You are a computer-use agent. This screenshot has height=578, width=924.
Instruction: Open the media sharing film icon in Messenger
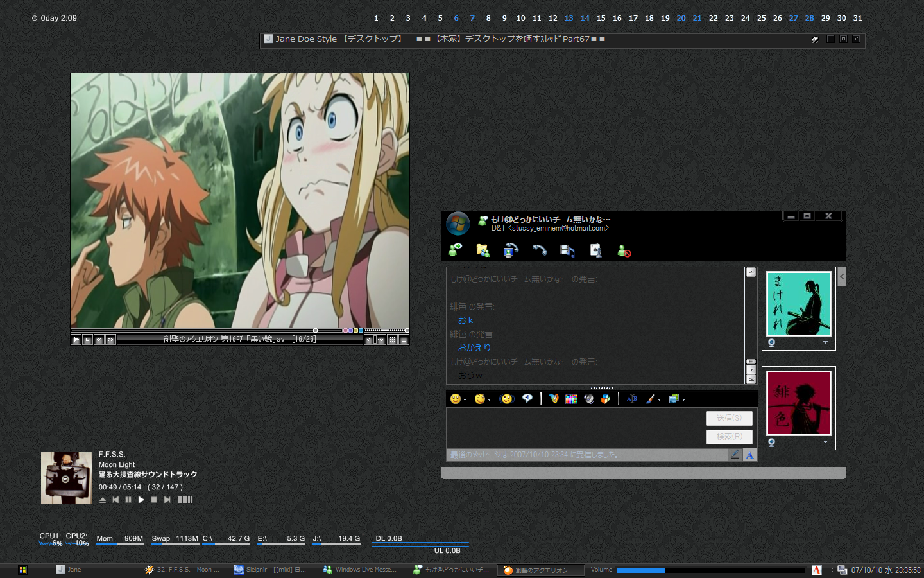[567, 250]
